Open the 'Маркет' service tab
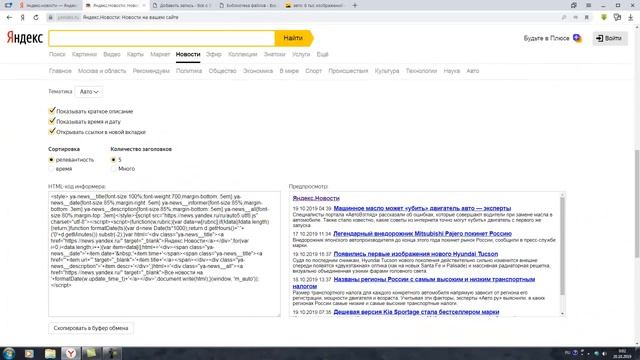 coord(160,54)
